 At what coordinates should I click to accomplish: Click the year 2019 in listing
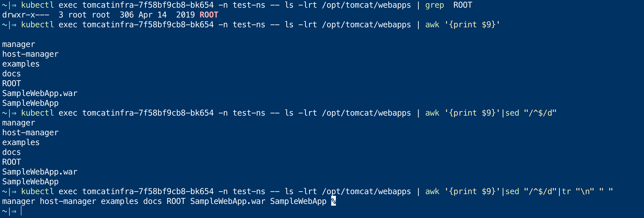coord(185,15)
